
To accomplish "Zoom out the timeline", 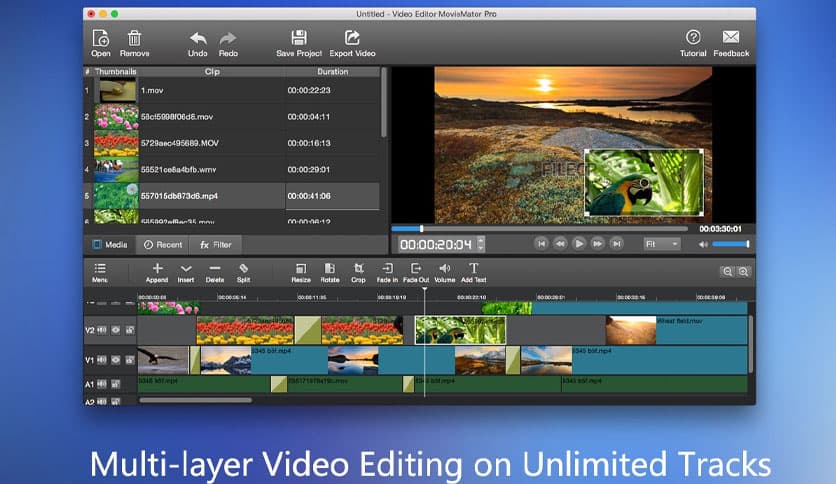I will pos(727,272).
